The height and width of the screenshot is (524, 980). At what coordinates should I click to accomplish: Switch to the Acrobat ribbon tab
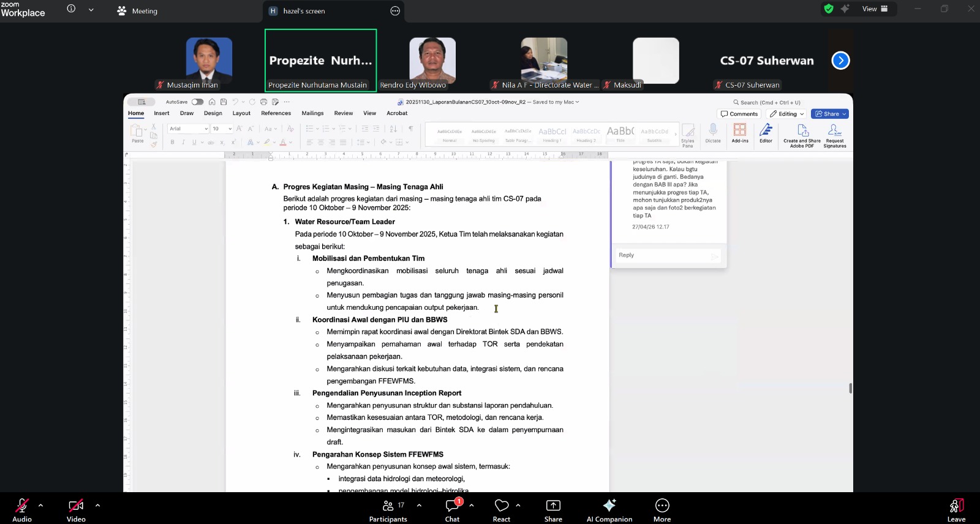click(397, 113)
